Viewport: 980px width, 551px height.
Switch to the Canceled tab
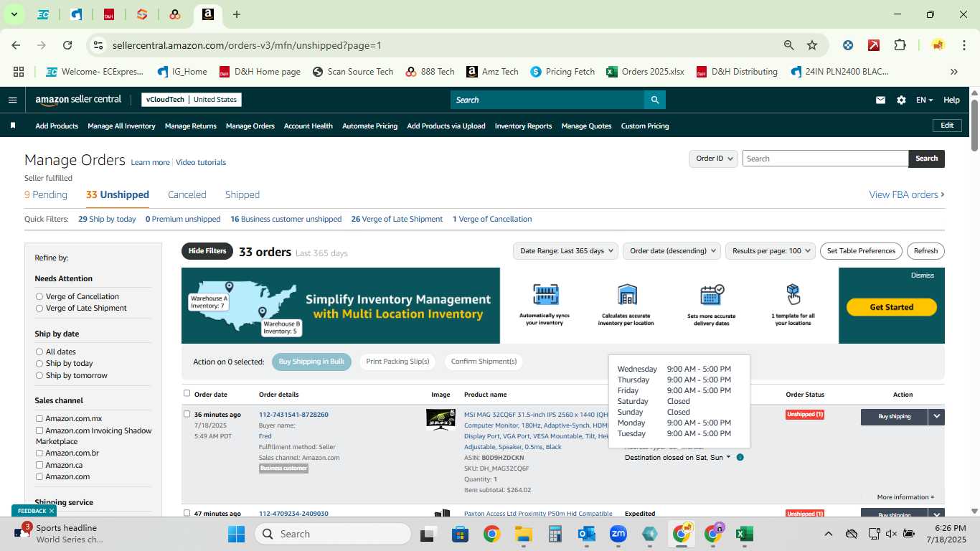tap(187, 194)
